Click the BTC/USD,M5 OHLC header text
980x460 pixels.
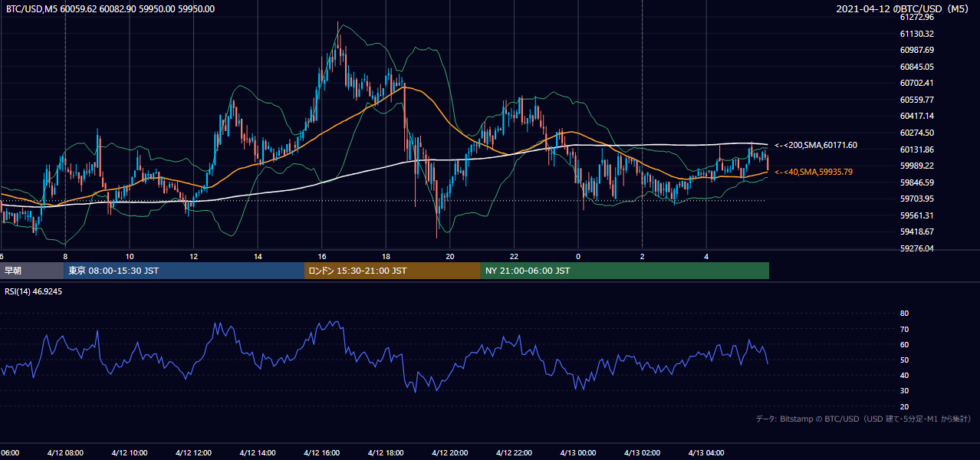(110, 9)
